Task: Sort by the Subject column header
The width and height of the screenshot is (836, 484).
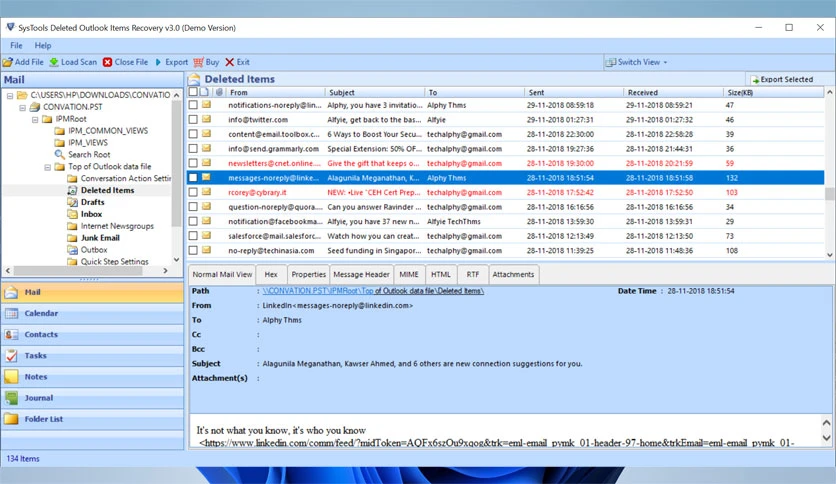Action: click(374, 92)
